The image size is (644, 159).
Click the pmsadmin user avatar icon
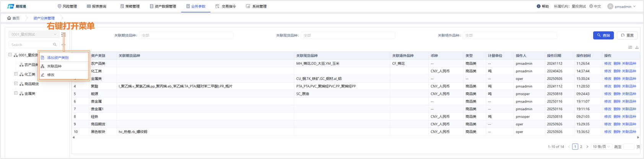(x=610, y=6)
